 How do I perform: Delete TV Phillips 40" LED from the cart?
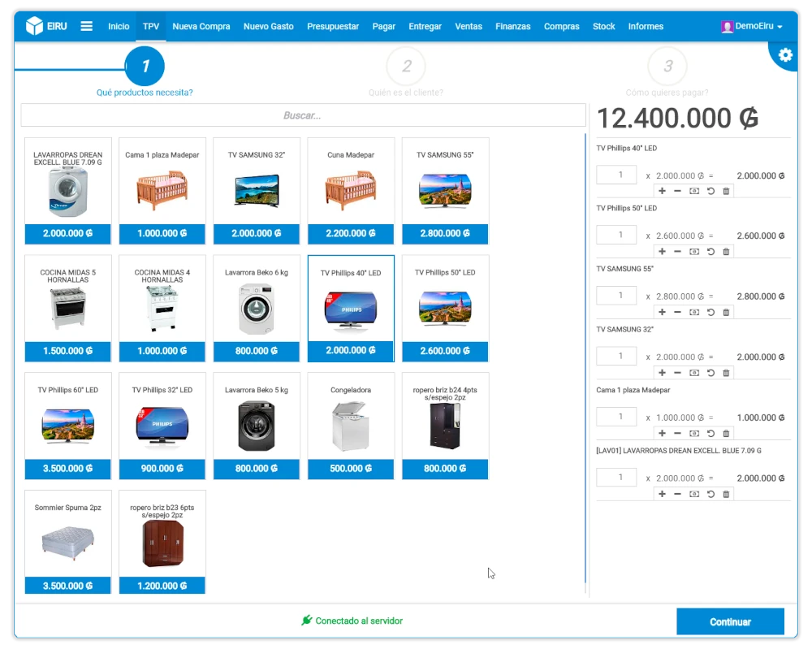pyautogui.click(x=726, y=191)
